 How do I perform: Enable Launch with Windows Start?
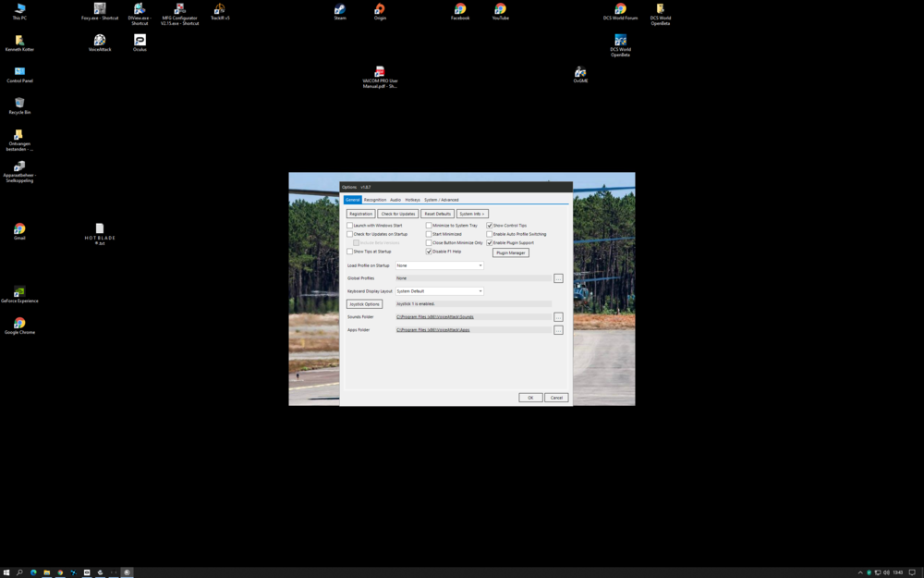click(348, 225)
